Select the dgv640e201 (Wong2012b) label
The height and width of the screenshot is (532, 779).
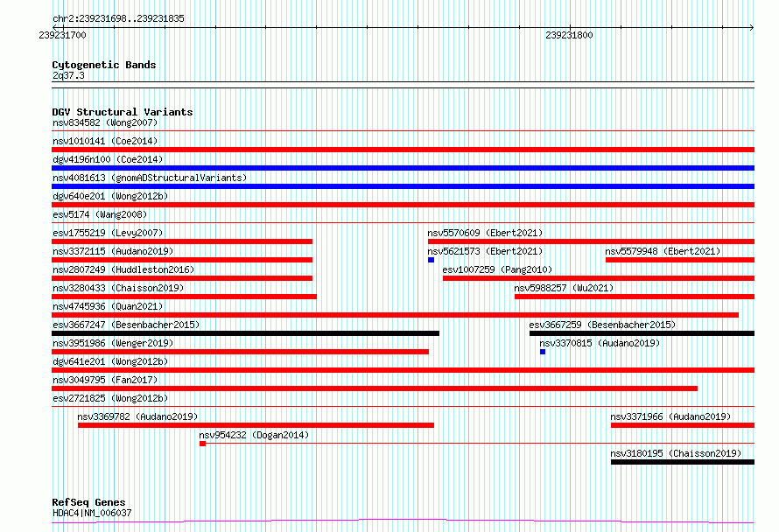click(110, 196)
